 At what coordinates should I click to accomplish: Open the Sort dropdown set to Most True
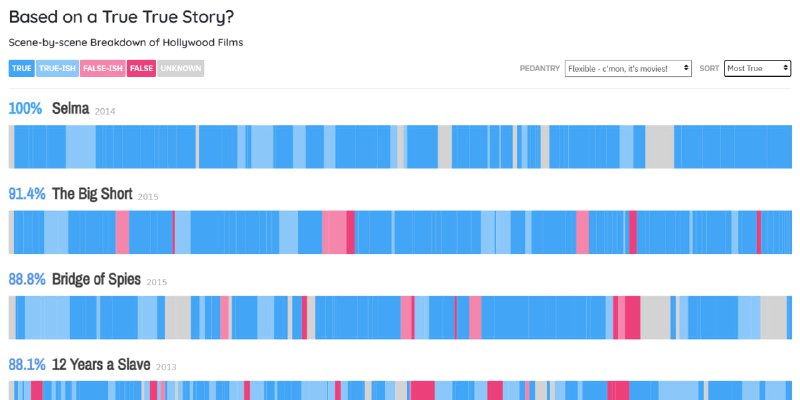click(x=757, y=68)
